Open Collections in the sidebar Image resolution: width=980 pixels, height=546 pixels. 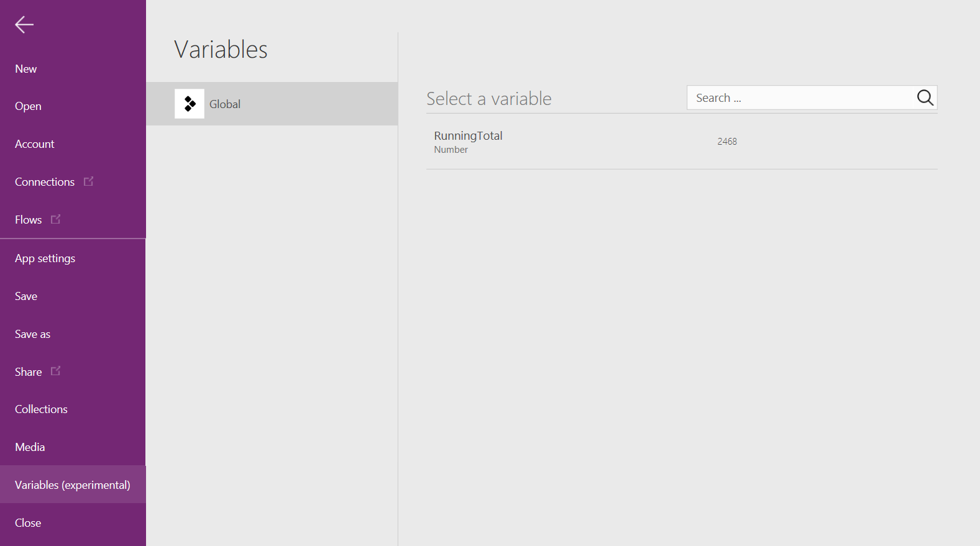click(41, 409)
